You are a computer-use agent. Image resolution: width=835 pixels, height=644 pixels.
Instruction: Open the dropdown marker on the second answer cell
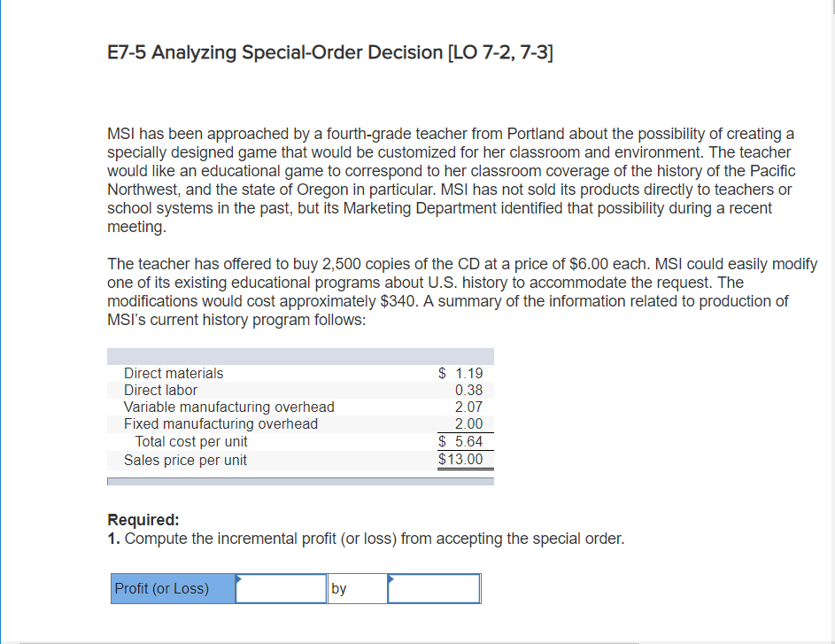(x=390, y=578)
